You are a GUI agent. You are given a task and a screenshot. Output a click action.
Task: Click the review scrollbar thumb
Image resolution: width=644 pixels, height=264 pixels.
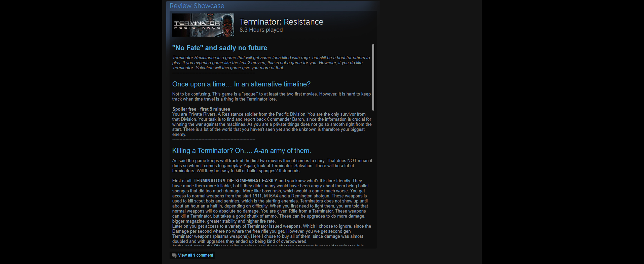tap(373, 77)
